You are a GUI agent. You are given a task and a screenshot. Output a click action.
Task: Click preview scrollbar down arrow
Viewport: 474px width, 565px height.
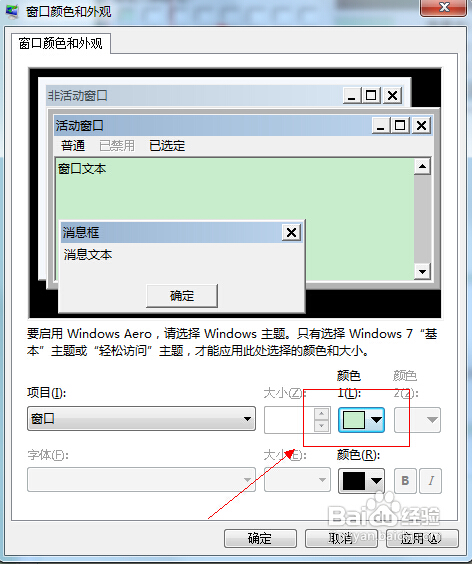422,271
